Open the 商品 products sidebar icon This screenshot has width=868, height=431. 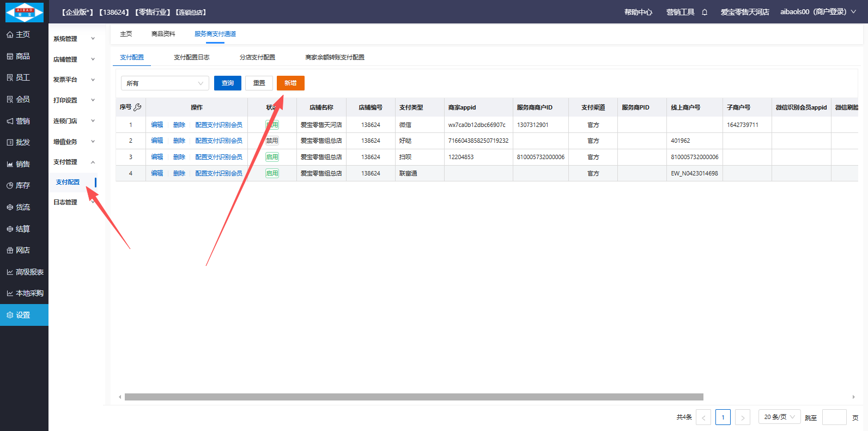point(10,56)
